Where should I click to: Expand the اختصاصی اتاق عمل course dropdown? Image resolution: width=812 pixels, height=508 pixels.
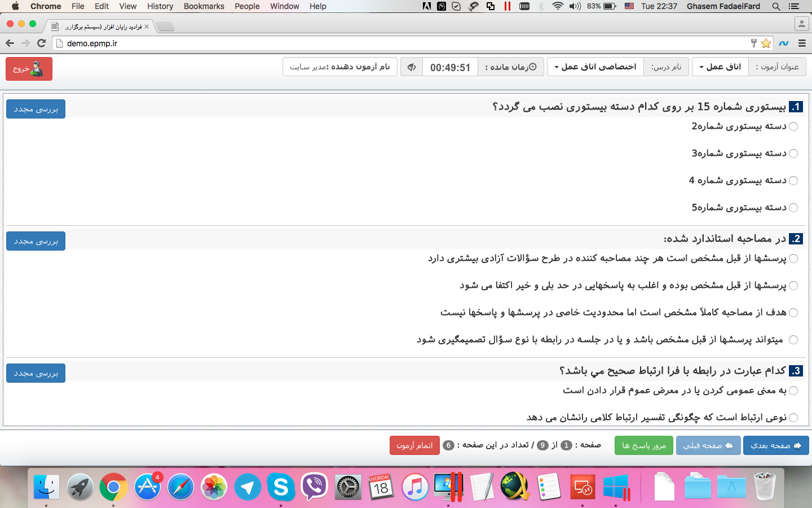click(595, 67)
